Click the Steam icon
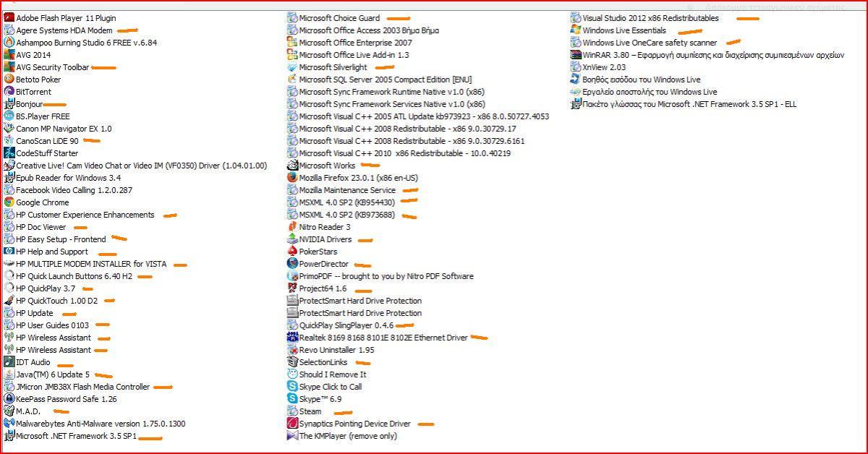Screen dimensions: 868x454 [292, 411]
